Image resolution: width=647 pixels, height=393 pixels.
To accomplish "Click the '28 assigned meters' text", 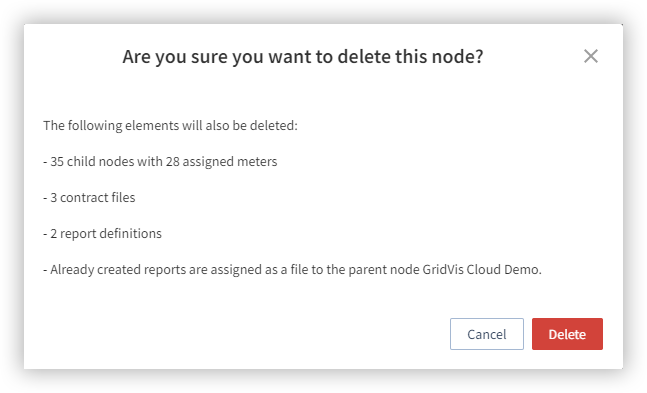I will pos(221,161).
